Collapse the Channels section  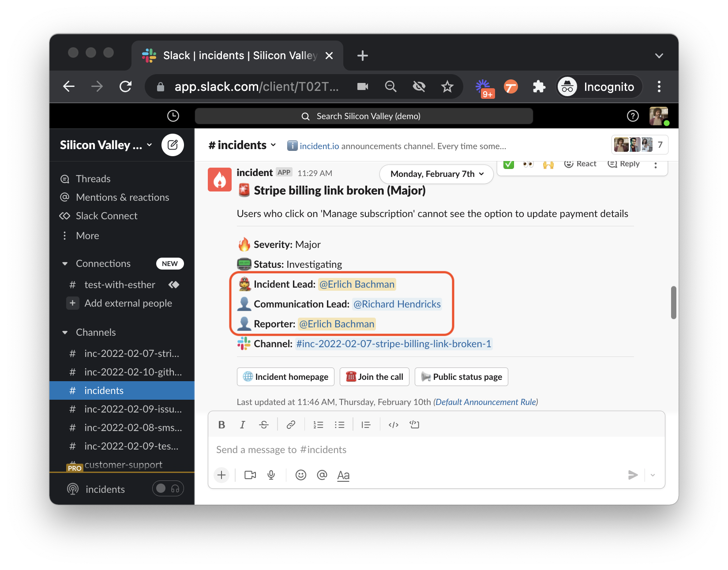65,333
